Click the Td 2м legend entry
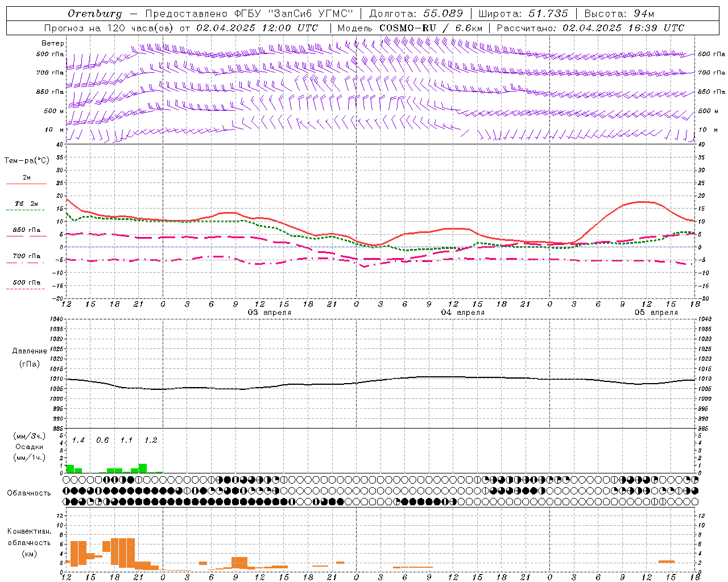Image resolution: width=728 pixels, height=582 pixels. [x=26, y=203]
